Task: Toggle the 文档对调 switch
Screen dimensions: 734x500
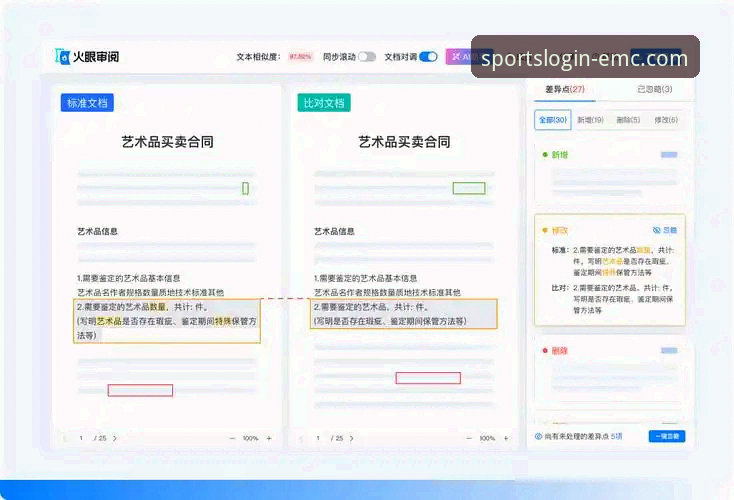Action: click(428, 57)
